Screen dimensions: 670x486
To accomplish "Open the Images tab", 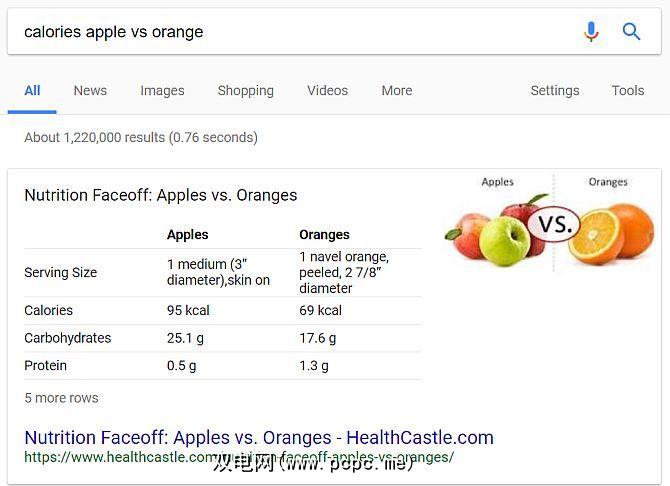I will [162, 90].
